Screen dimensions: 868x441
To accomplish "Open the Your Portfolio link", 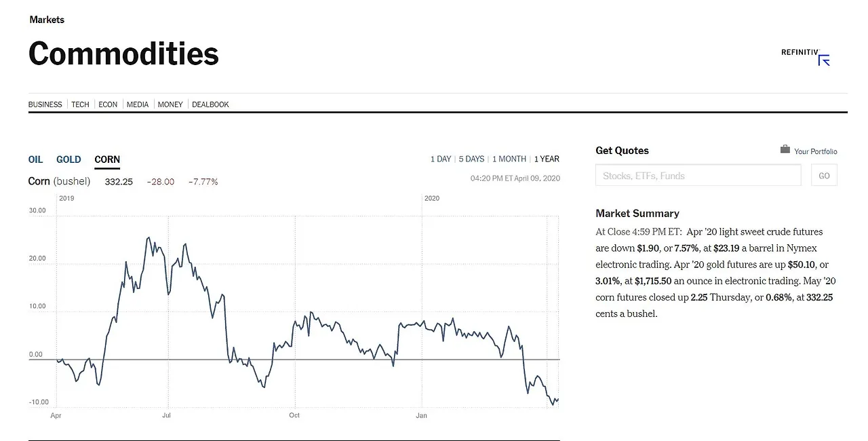I will (x=815, y=151).
